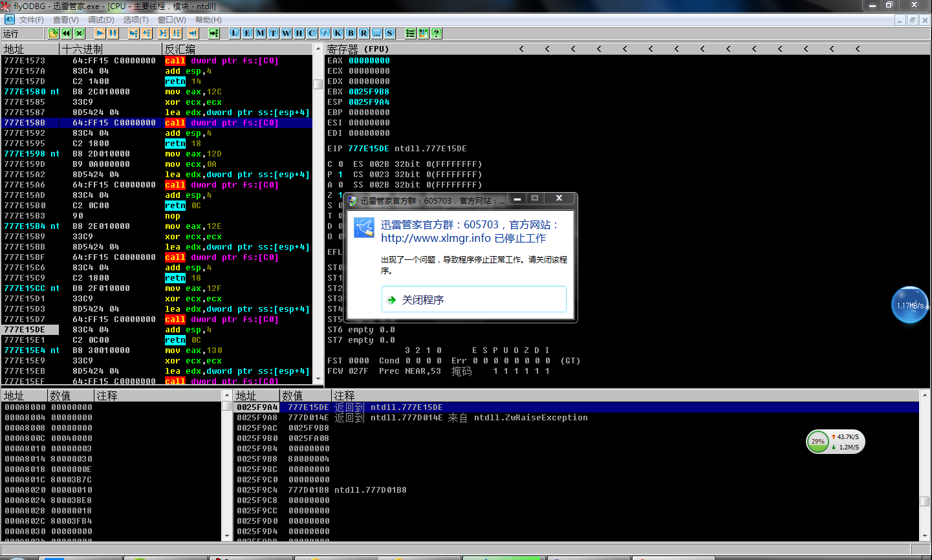
Task: Select dump row at address 000A8014
Action: 112,459
